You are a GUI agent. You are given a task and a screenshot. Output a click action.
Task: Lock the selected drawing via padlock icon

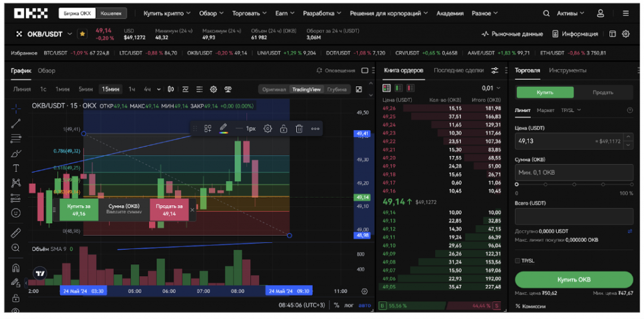coord(284,128)
